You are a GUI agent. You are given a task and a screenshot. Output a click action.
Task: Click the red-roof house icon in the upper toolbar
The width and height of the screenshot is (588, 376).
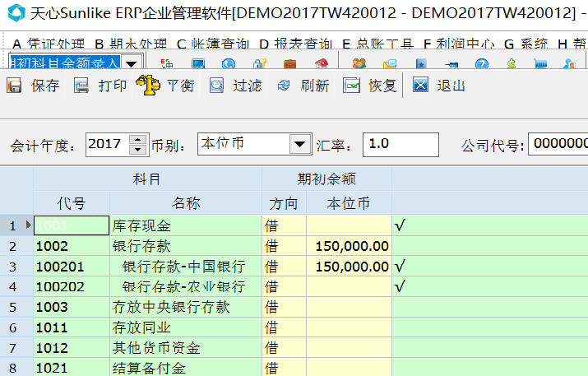tap(321, 64)
